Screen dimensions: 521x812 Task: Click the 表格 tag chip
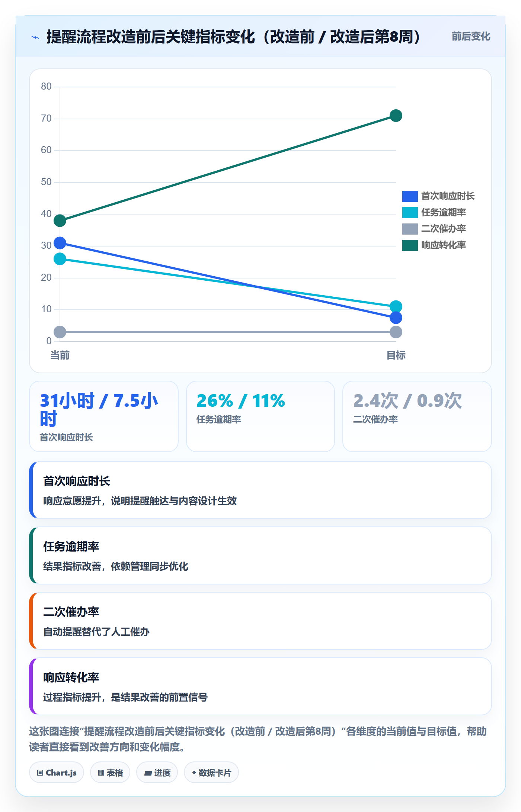tap(110, 773)
